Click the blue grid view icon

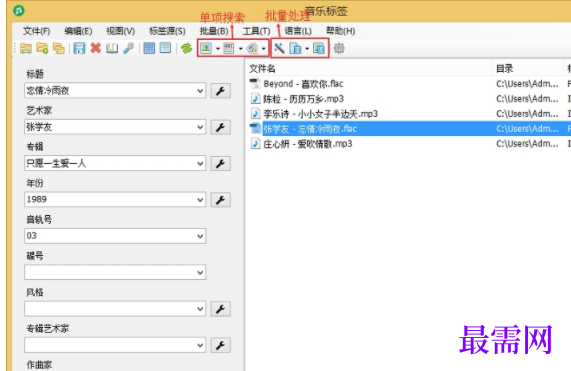click(149, 48)
